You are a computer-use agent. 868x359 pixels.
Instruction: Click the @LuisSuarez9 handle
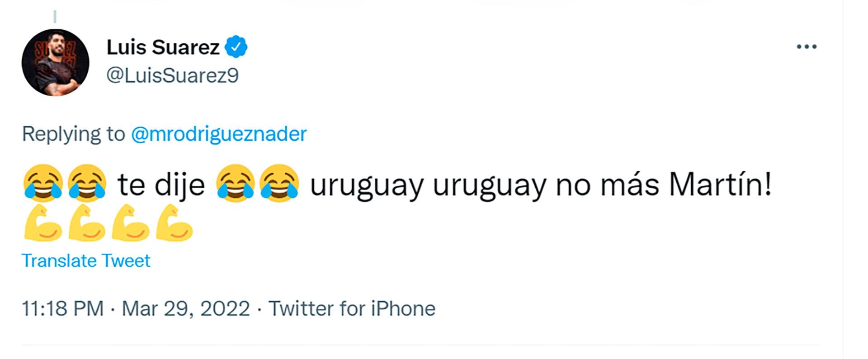(172, 75)
